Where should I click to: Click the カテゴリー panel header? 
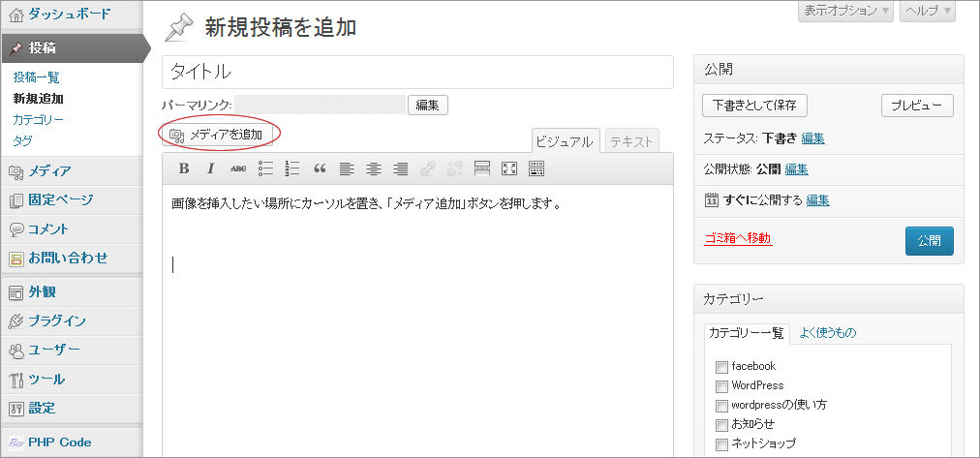pyautogui.click(x=829, y=298)
